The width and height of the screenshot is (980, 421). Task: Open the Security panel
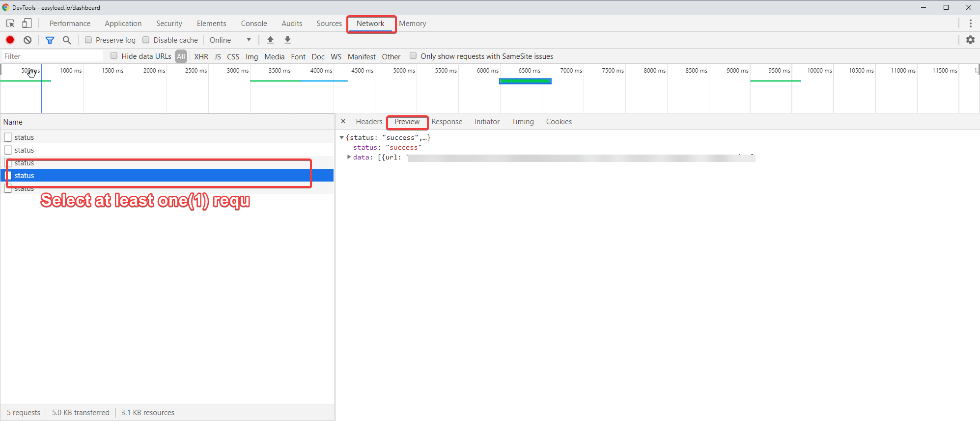click(x=169, y=24)
